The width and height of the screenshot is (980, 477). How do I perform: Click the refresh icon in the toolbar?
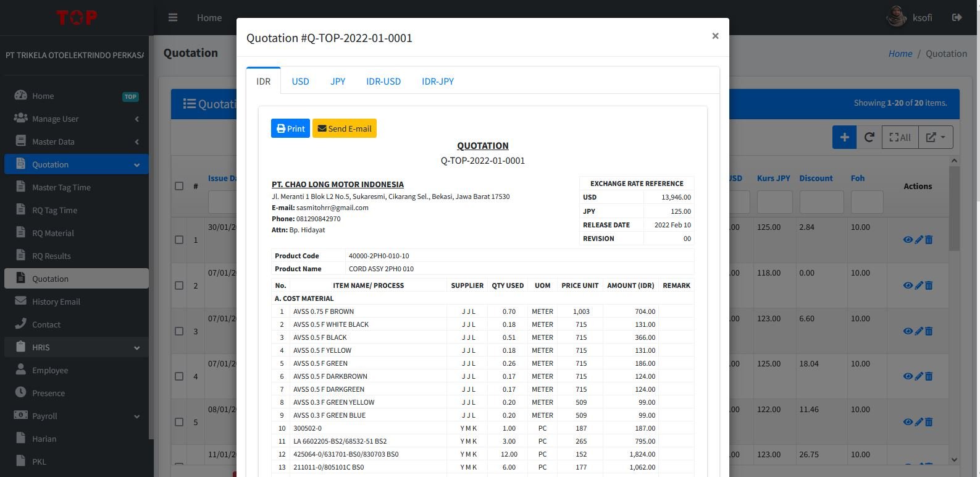coord(869,137)
